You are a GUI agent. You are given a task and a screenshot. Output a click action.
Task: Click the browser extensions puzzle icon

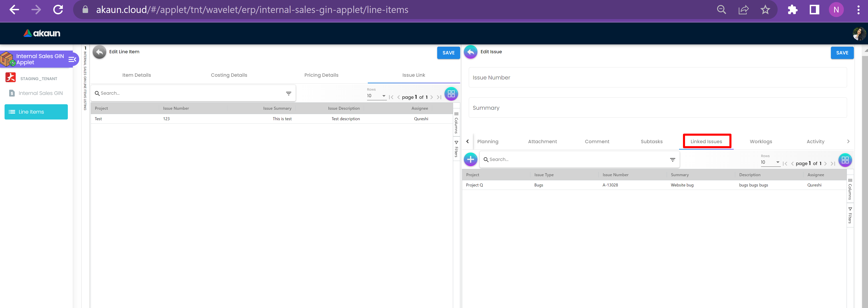click(x=792, y=10)
